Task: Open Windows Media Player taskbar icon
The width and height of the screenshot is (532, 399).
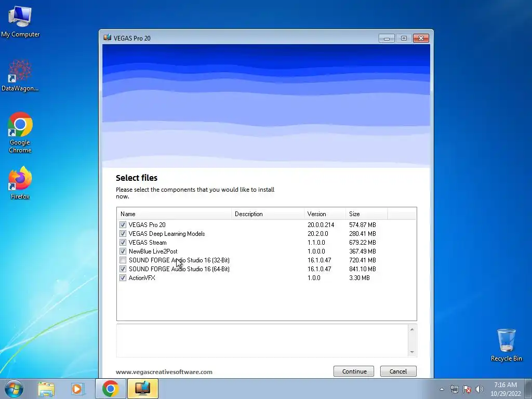Action: [78, 389]
